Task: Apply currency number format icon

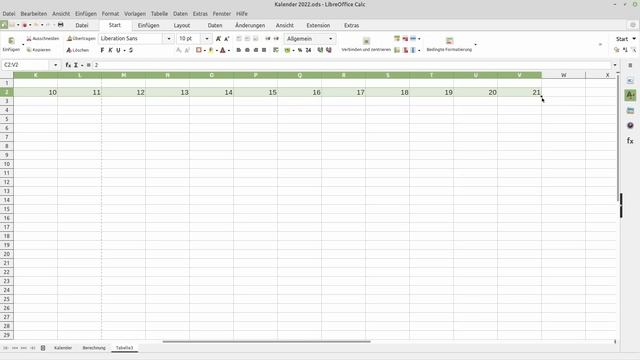Action: pos(287,50)
